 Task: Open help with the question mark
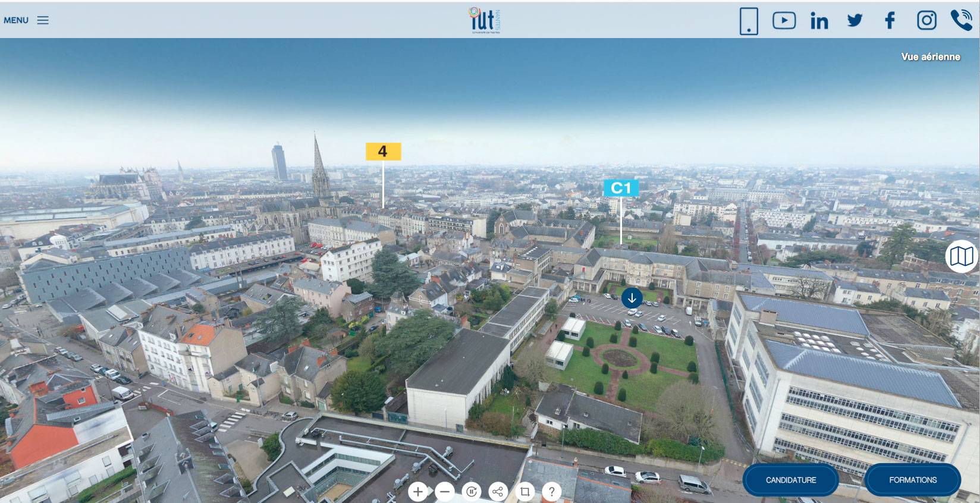coord(551,492)
